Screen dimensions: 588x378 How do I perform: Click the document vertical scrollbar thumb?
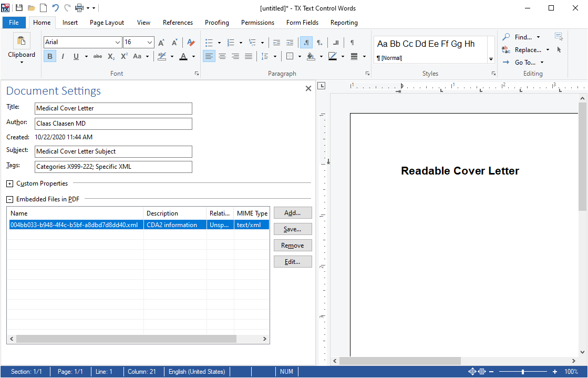click(582, 157)
